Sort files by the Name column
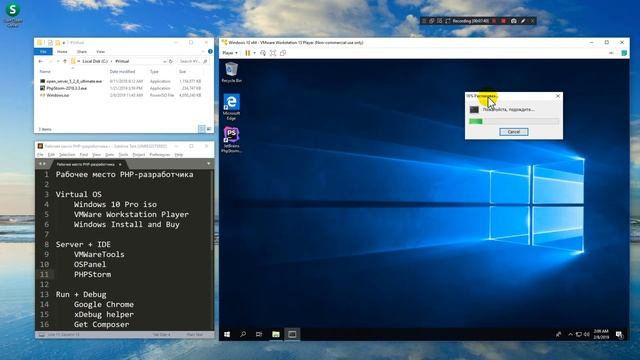Image resolution: width=640 pixels, height=360 pixels. point(45,71)
